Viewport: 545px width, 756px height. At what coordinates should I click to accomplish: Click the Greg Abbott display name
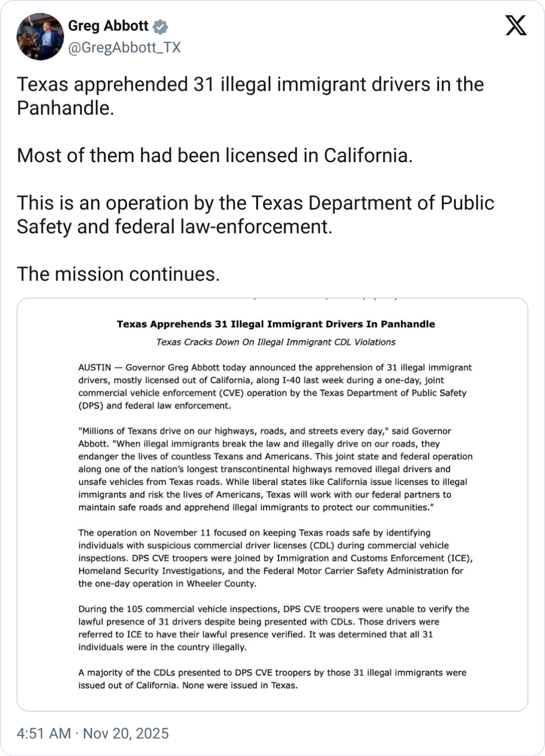tap(108, 26)
